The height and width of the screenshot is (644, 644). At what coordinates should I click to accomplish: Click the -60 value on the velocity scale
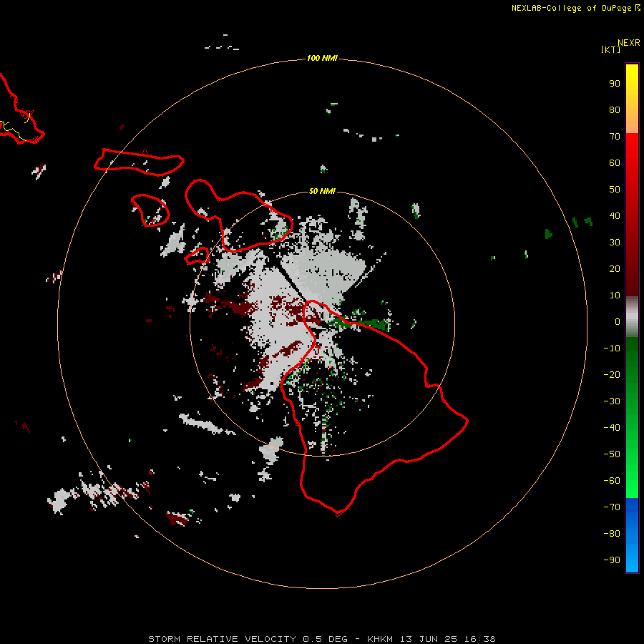pos(612,481)
